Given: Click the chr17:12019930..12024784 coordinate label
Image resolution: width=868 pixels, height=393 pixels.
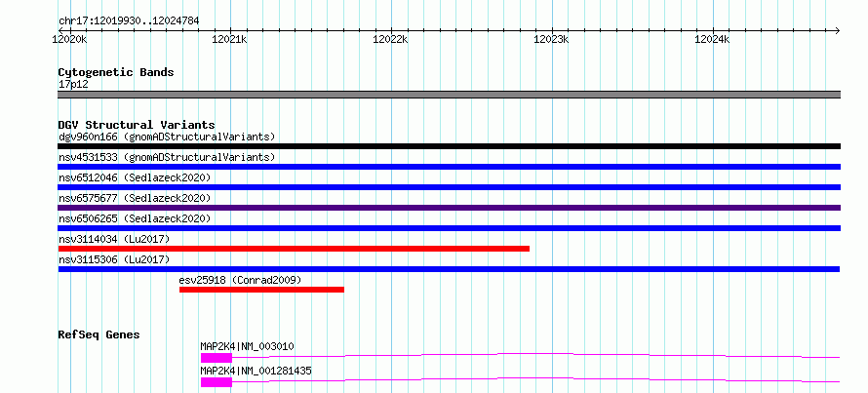Looking at the screenshot, I should click(129, 21).
